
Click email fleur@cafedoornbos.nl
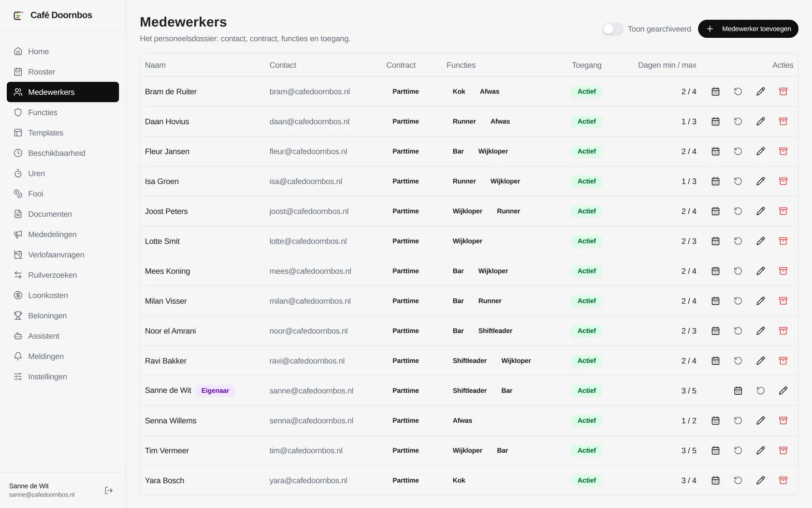[308, 151]
